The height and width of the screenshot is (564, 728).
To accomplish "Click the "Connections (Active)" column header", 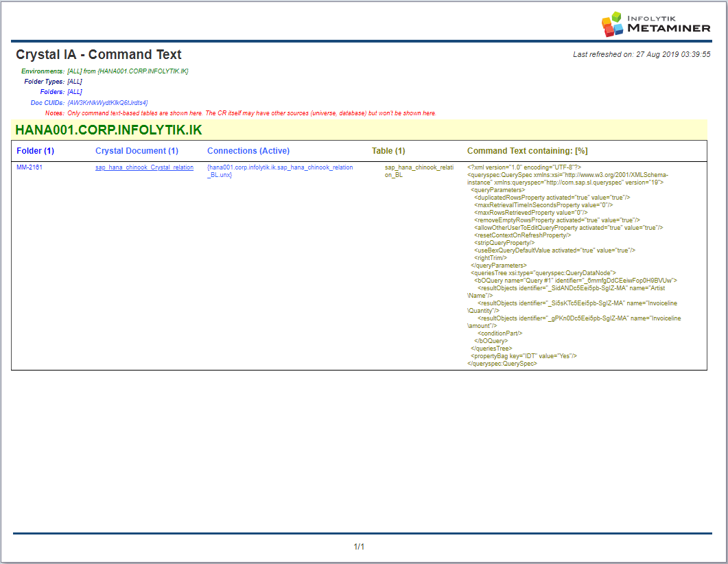I will [248, 151].
